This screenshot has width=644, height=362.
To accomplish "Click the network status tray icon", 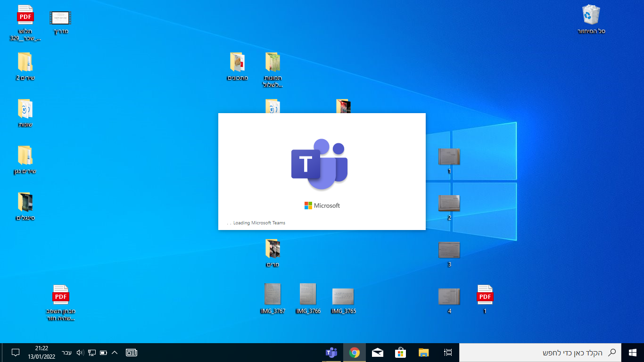I will (x=92, y=353).
